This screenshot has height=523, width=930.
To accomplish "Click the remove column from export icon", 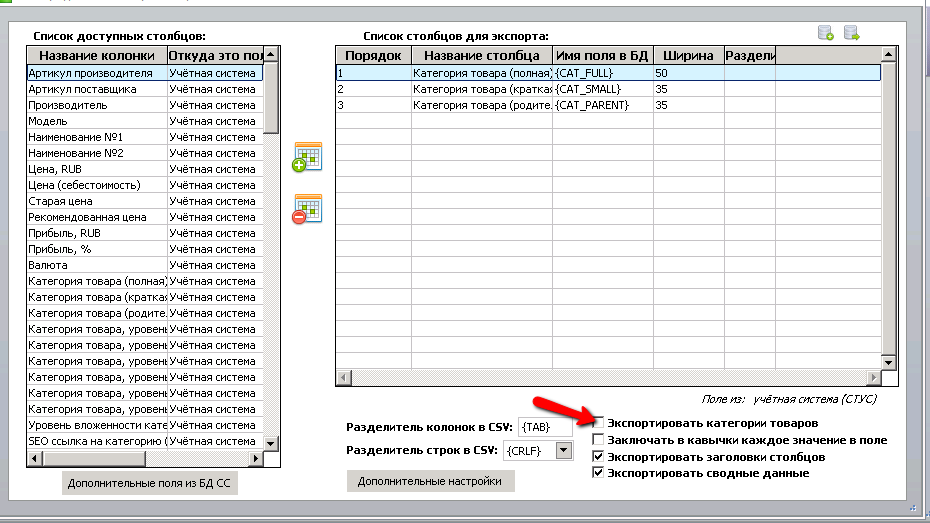I will point(307,209).
